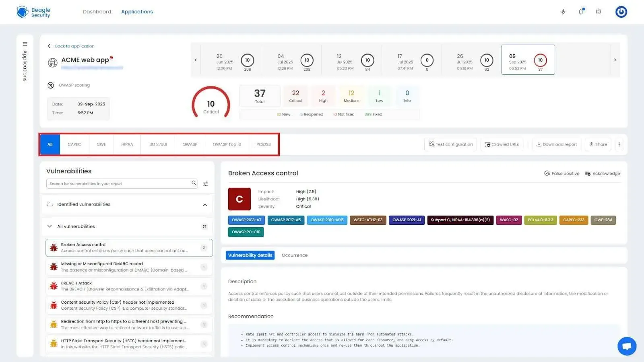Acknowledge the Broken Access control vulnerability
644x362 pixels.
coord(603,173)
